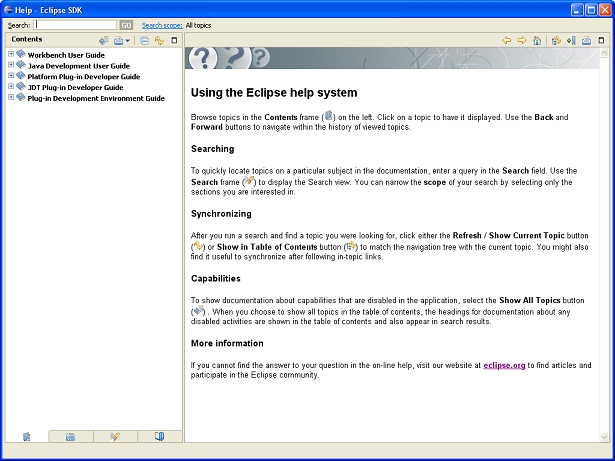The width and height of the screenshot is (615, 461).
Task: Open the Java Development User Guide topic
Action: (x=78, y=66)
